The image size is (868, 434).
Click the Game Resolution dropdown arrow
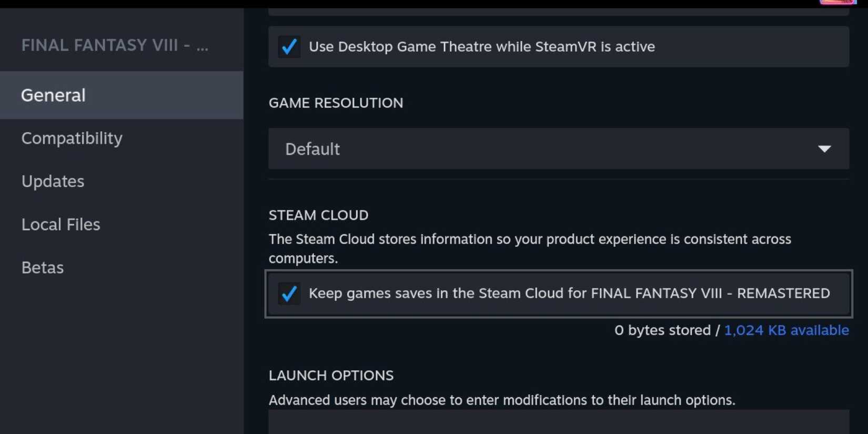(824, 149)
